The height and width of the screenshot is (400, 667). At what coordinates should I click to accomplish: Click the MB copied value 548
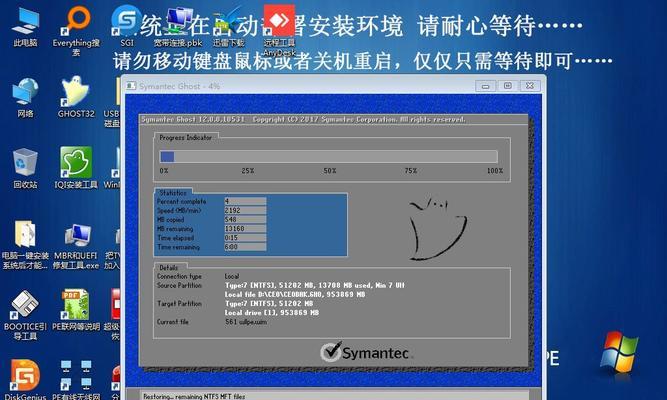(245, 220)
